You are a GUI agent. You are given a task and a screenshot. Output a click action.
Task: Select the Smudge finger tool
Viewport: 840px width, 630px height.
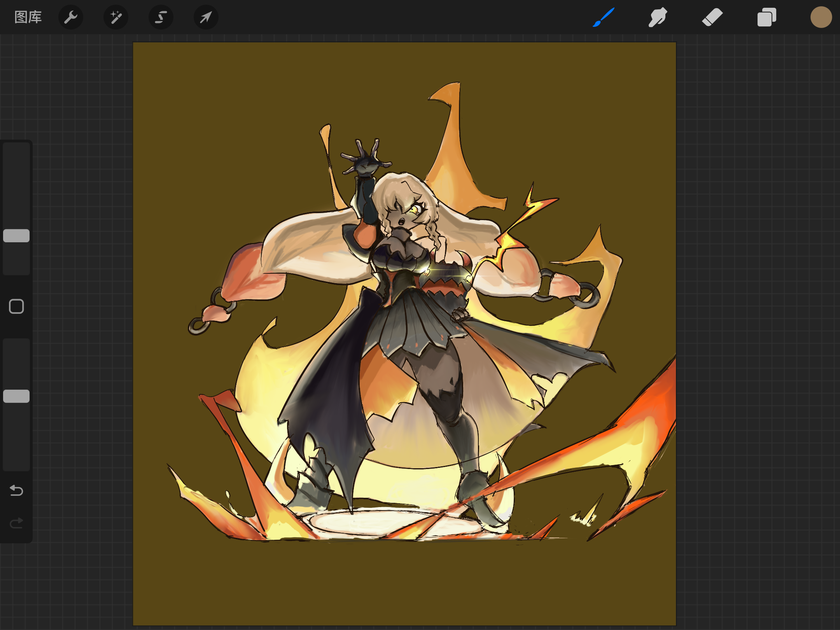[x=658, y=17]
